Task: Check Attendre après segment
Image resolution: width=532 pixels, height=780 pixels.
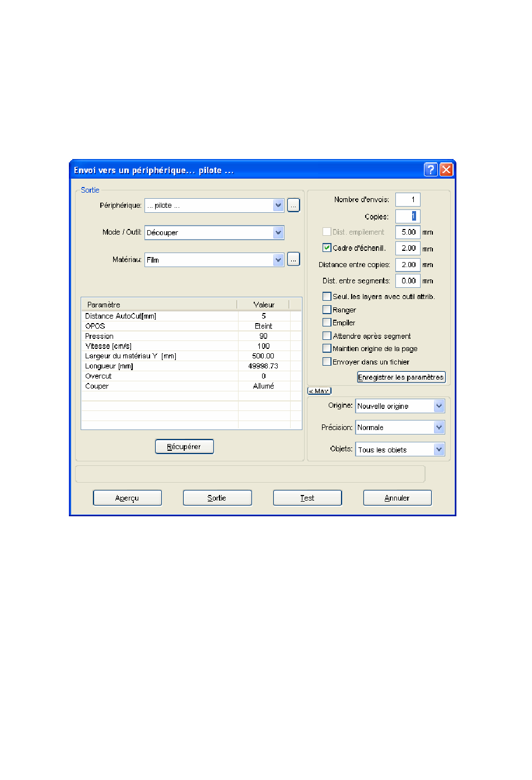Action: point(326,335)
